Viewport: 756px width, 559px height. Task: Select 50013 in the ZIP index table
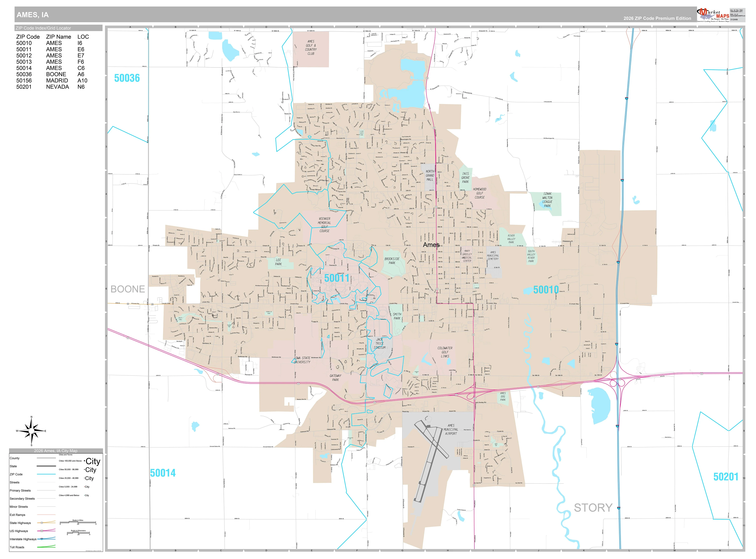coord(24,62)
